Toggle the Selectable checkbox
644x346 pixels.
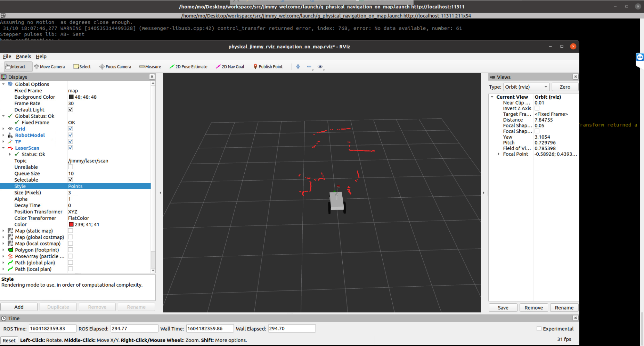click(71, 180)
